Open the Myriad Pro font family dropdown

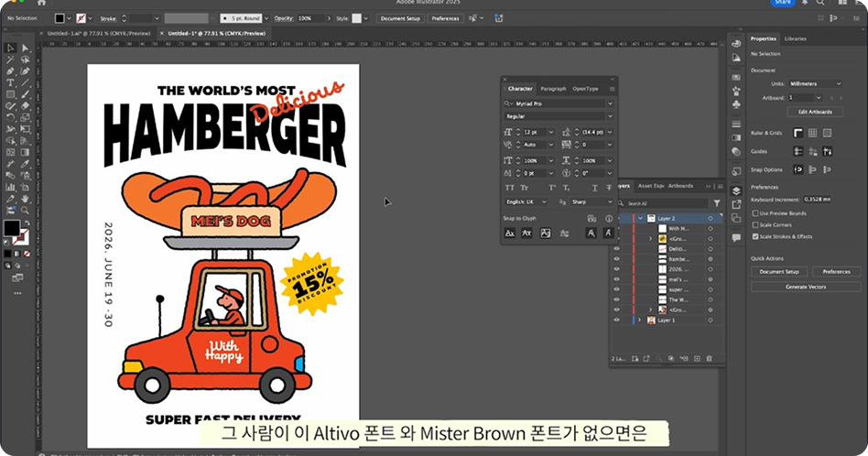click(559, 103)
